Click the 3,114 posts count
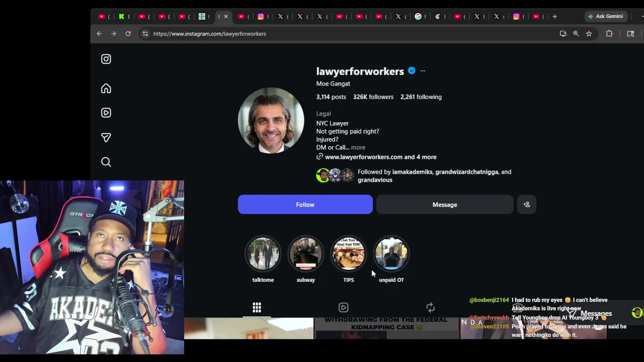Image resolution: width=644 pixels, height=362 pixels. click(331, 97)
